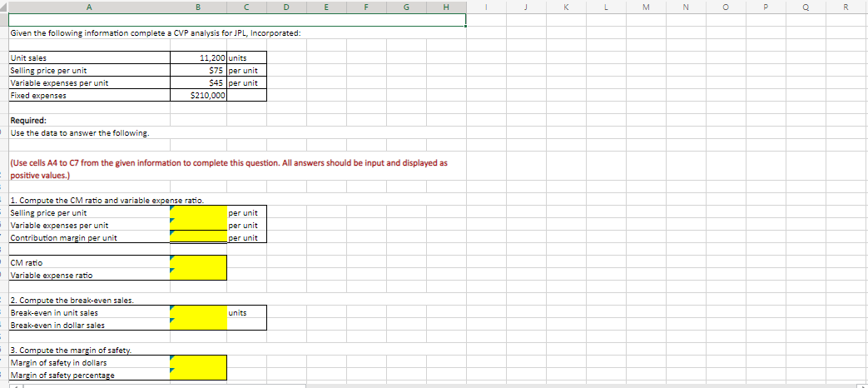This screenshot has width=868, height=388.
Task: Click the 'units' cell beside 11,200
Action: pyautogui.click(x=246, y=57)
